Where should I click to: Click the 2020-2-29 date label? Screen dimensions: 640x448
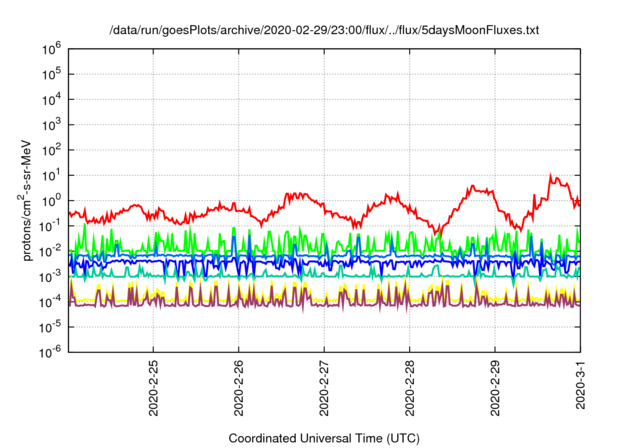click(495, 388)
